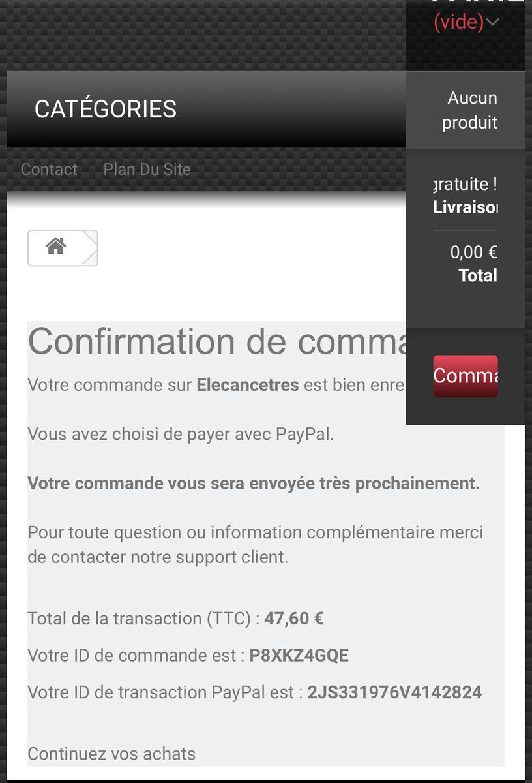Viewport: 532px width, 783px height.
Task: Click the bold Elecancetres shop name
Action: (248, 385)
